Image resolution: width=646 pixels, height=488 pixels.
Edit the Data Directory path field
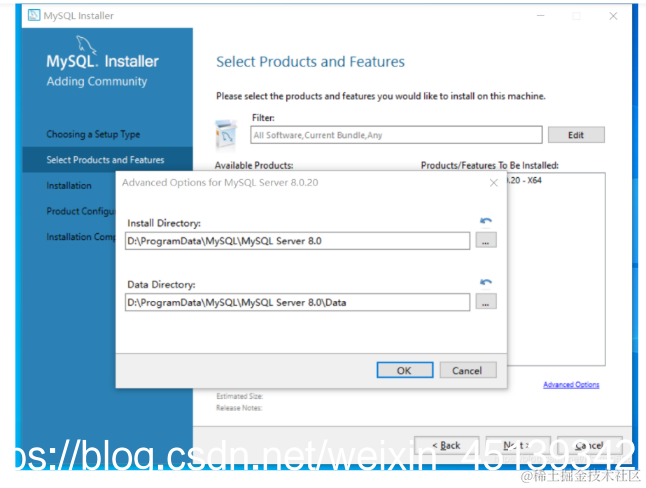297,302
